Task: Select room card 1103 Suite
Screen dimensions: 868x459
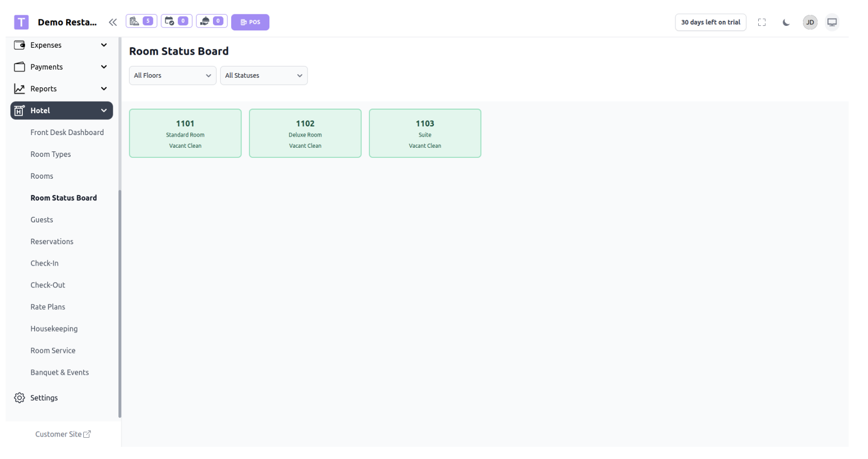Action: 425,134
